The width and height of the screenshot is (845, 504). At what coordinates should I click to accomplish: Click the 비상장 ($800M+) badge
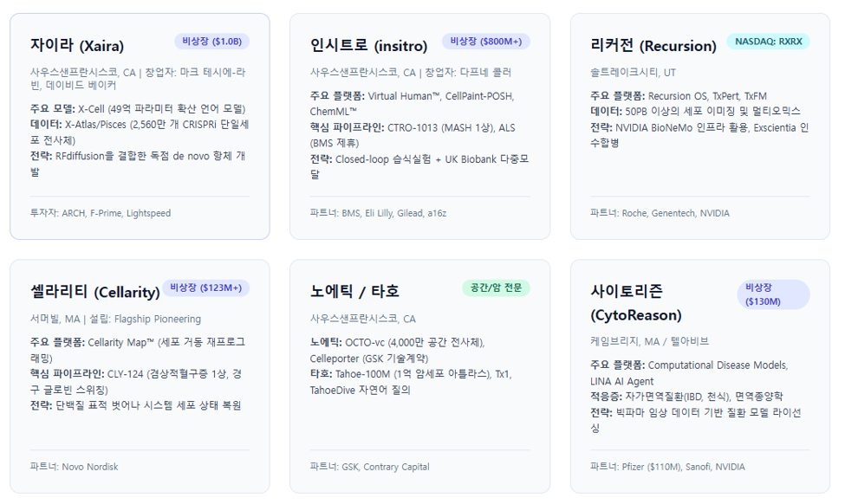(x=486, y=42)
